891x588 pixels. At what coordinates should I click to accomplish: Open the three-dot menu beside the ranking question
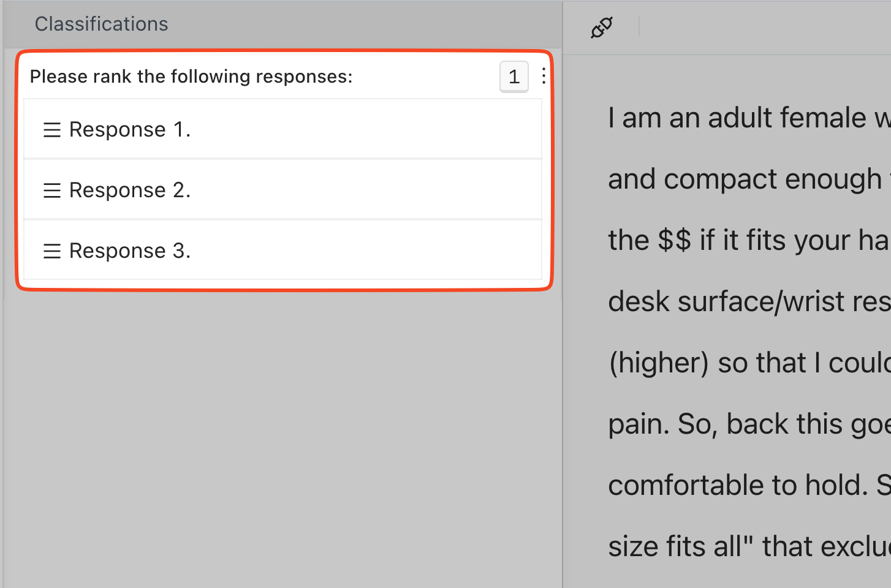[x=544, y=77]
